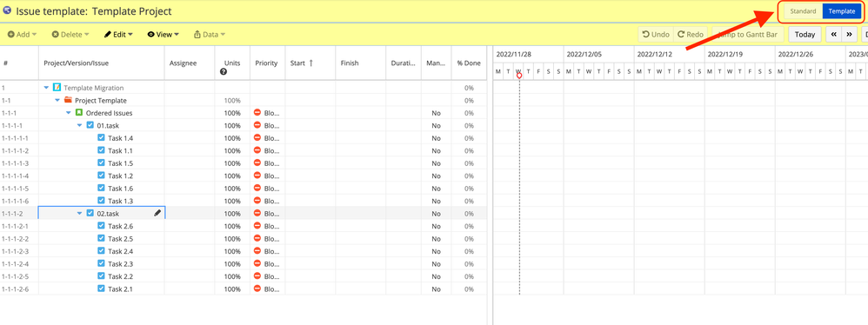
Task: Select the Template Migration row name
Action: click(94, 88)
